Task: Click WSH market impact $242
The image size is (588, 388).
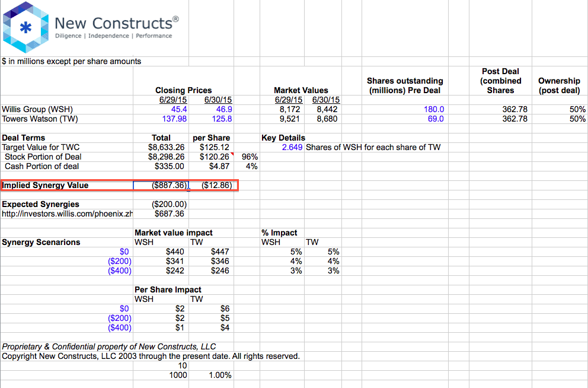Action: click(175, 271)
